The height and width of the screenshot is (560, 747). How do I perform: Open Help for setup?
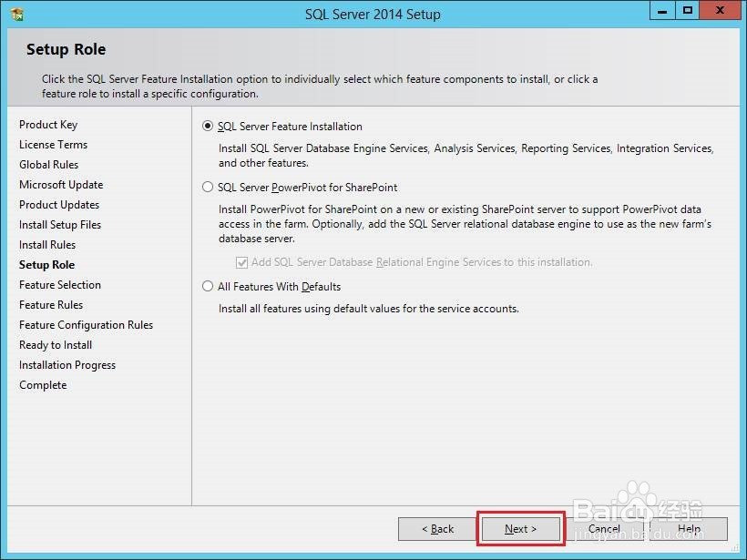point(689,529)
